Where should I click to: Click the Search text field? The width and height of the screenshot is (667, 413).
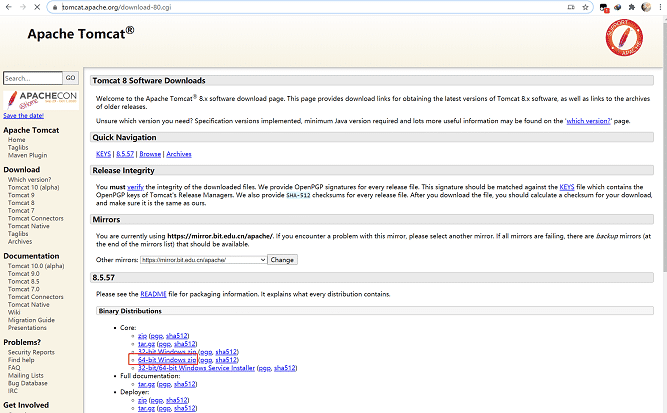[x=32, y=77]
